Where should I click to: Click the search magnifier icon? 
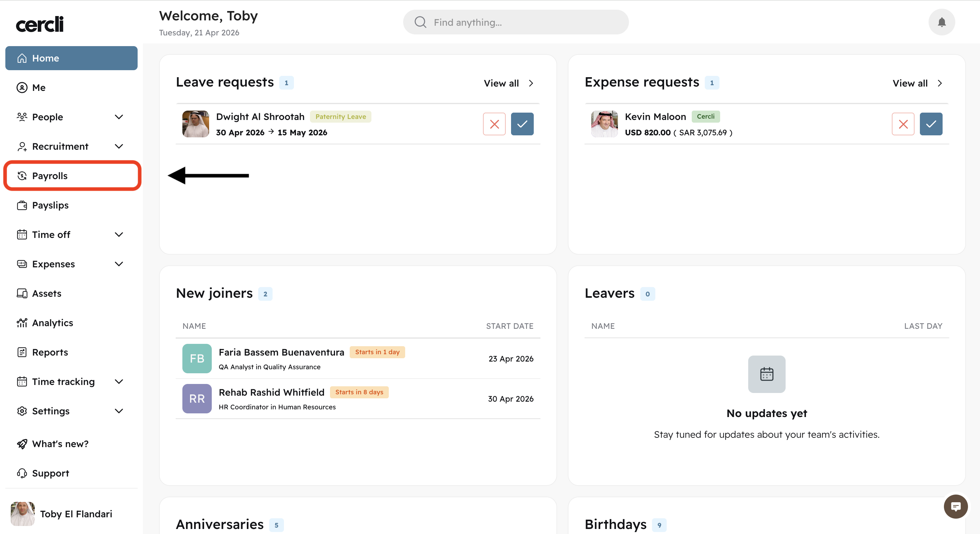point(420,22)
